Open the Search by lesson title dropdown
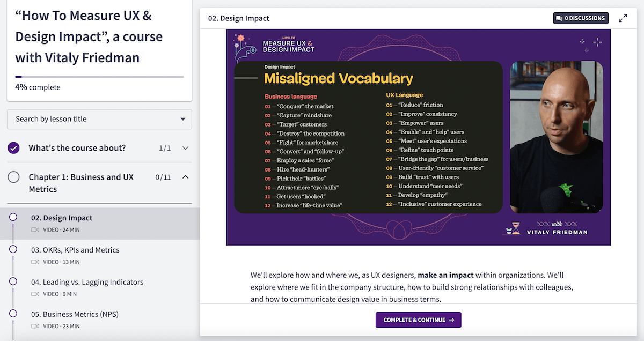 tap(99, 119)
